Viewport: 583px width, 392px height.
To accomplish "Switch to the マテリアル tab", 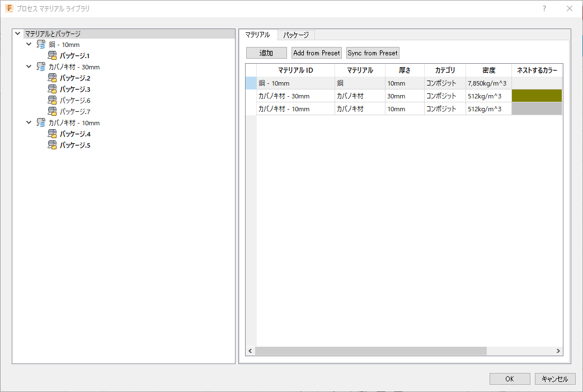I will point(258,35).
